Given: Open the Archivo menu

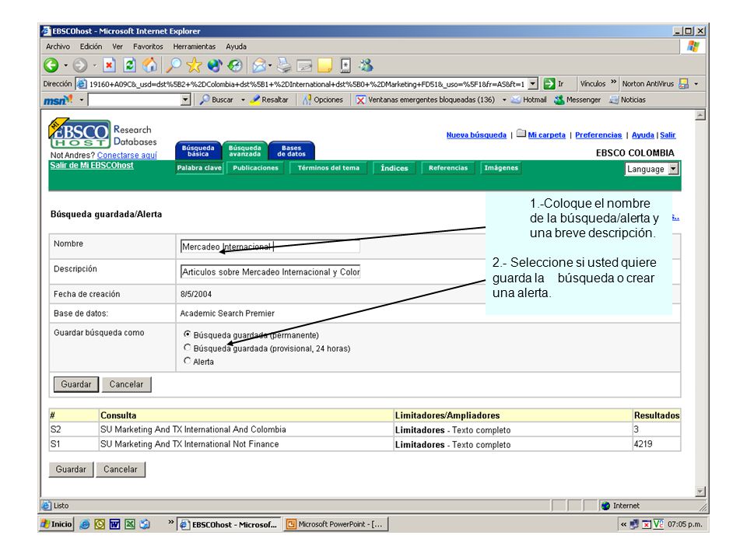Looking at the screenshot, I should click(58, 46).
